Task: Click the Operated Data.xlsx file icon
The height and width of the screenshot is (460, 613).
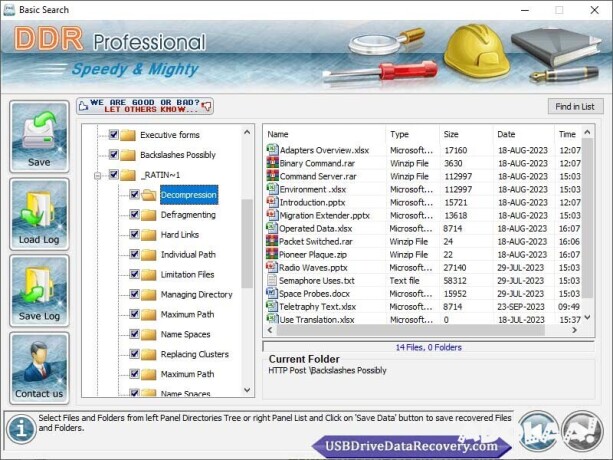Action: pos(272,228)
